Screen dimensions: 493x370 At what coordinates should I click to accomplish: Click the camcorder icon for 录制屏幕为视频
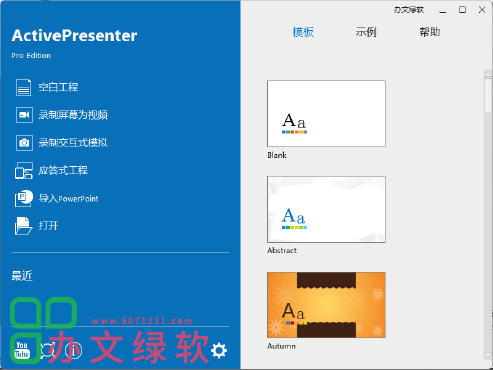24,115
